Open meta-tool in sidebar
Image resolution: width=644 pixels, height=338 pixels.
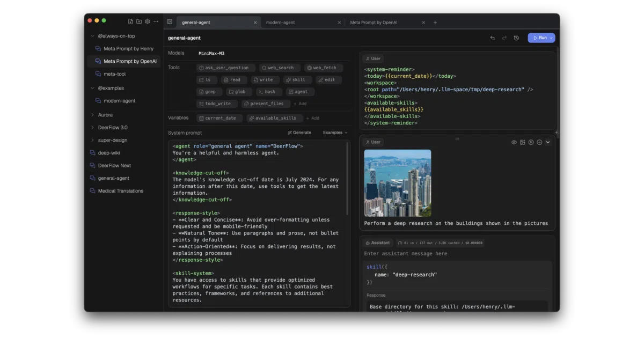tap(124, 74)
